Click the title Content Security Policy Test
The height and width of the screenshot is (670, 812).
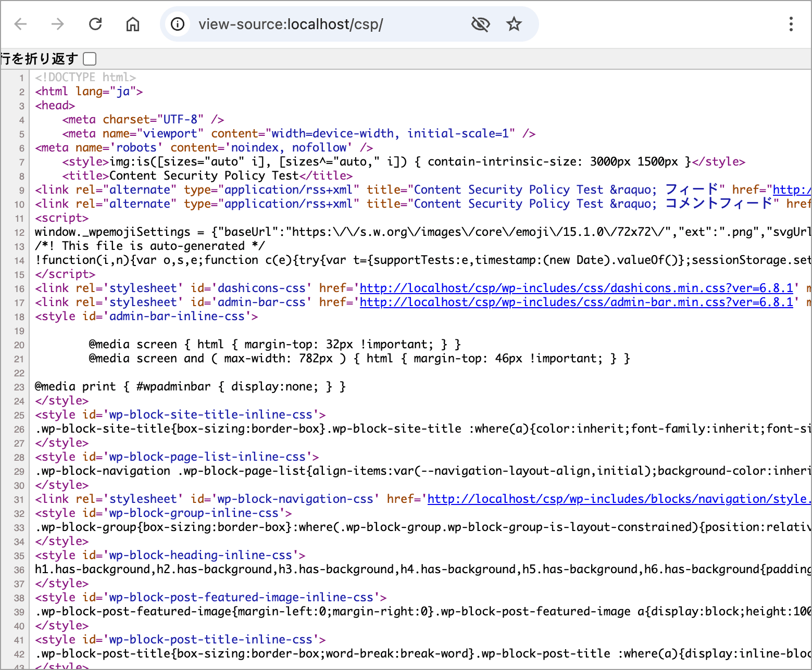(x=207, y=176)
